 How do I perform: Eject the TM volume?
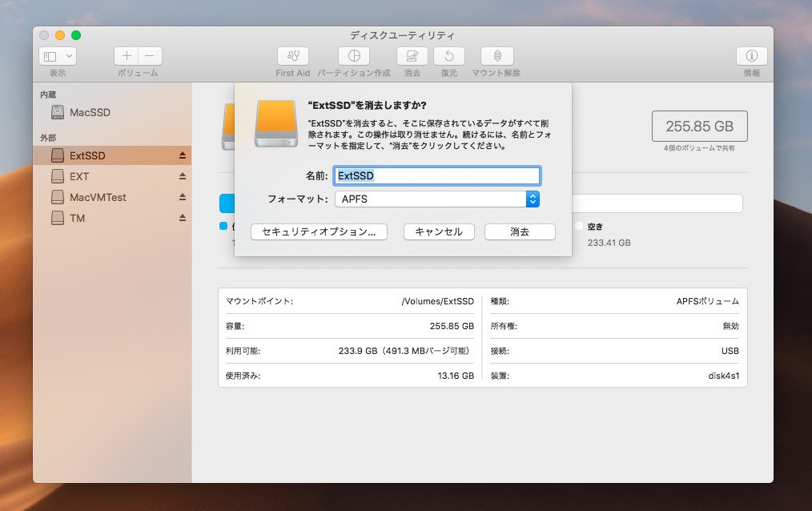pos(182,218)
